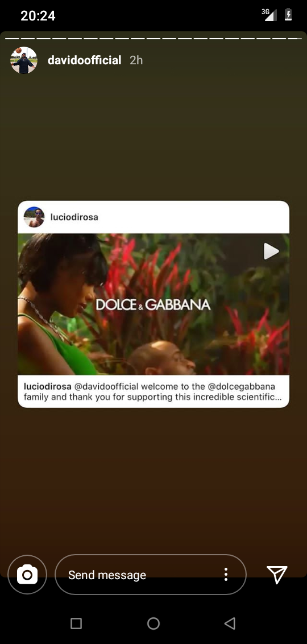Tap the Send message input field

click(151, 575)
